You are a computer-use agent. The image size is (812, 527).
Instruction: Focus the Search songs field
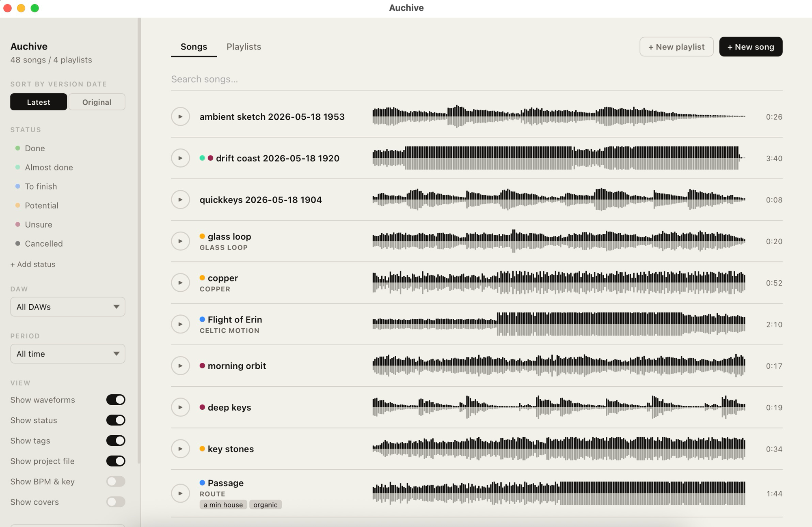point(477,79)
